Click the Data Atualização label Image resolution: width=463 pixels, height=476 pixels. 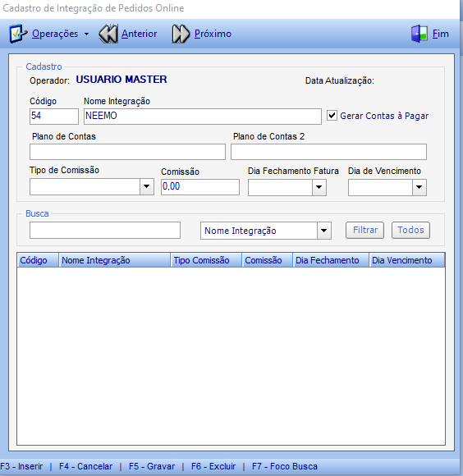339,80
